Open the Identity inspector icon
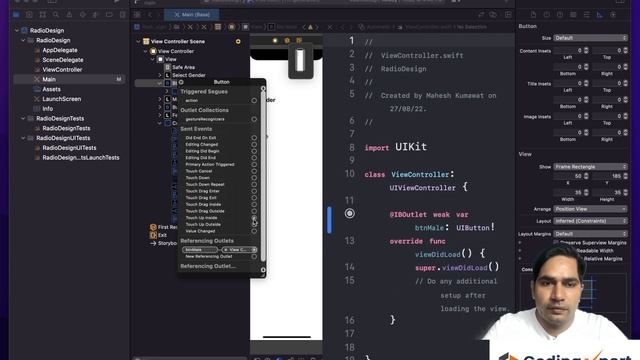Screen dimensions: 640x360 point(573,15)
